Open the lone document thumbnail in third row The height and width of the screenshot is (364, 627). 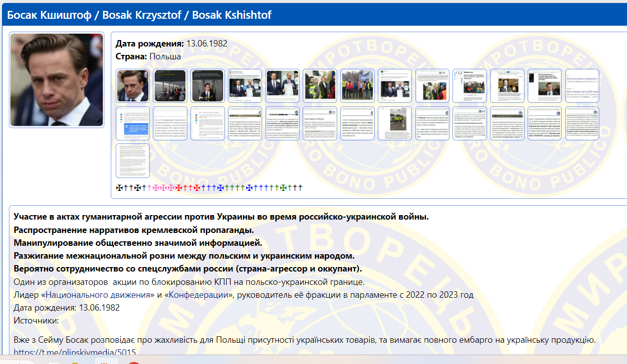[x=133, y=161]
